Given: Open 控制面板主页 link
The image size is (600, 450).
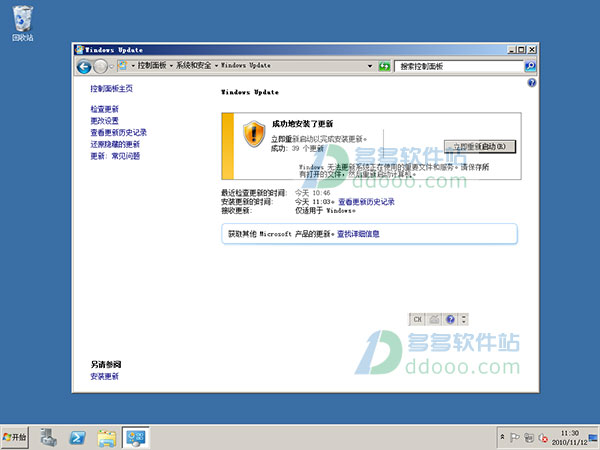Looking at the screenshot, I should click(111, 89).
